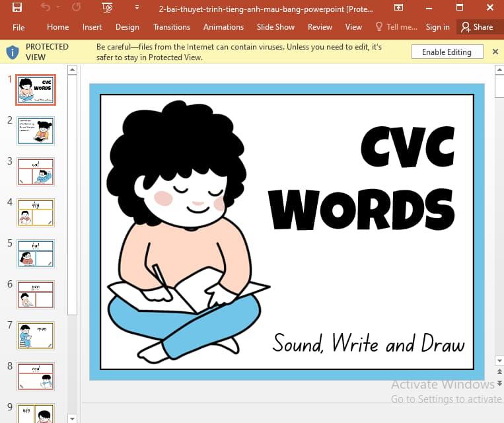Select slide 5 thumbnail
Screen dimensions: 504x423
tap(36, 254)
